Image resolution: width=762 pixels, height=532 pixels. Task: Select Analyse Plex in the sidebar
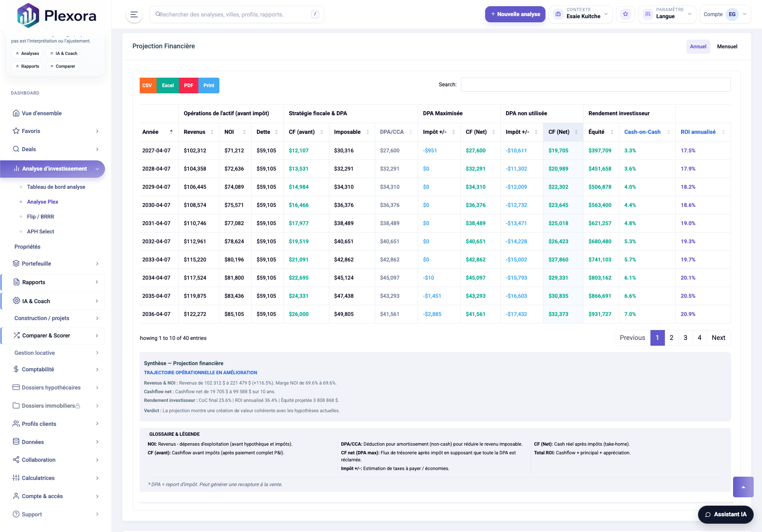point(43,202)
